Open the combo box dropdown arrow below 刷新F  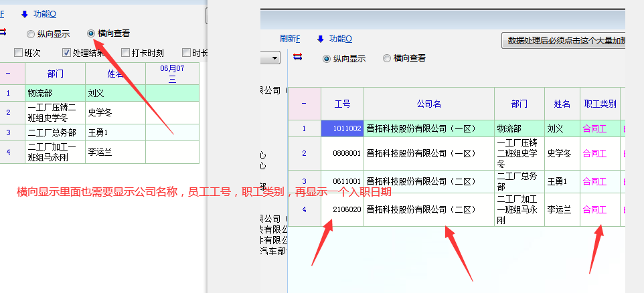point(274,59)
